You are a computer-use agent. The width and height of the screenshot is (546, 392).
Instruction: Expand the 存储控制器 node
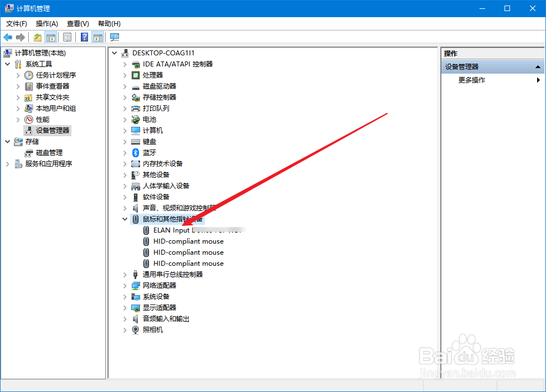[125, 97]
